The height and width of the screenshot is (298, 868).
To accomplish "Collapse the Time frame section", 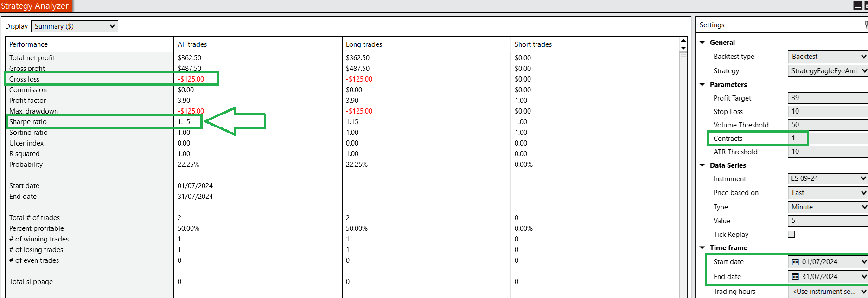I will point(702,248).
